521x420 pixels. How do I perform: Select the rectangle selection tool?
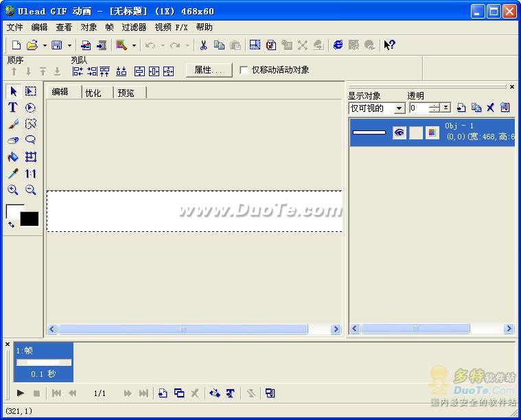[x=31, y=91]
